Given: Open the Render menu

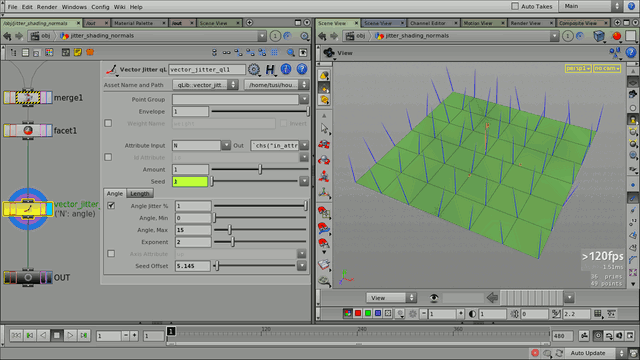Looking at the screenshot, I should [x=47, y=7].
